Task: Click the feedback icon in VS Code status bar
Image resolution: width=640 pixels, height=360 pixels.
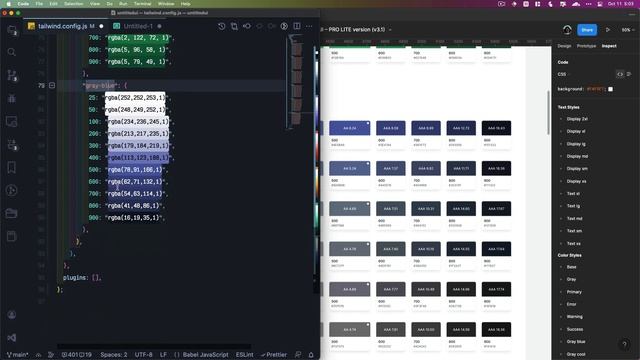Action: 298,355
